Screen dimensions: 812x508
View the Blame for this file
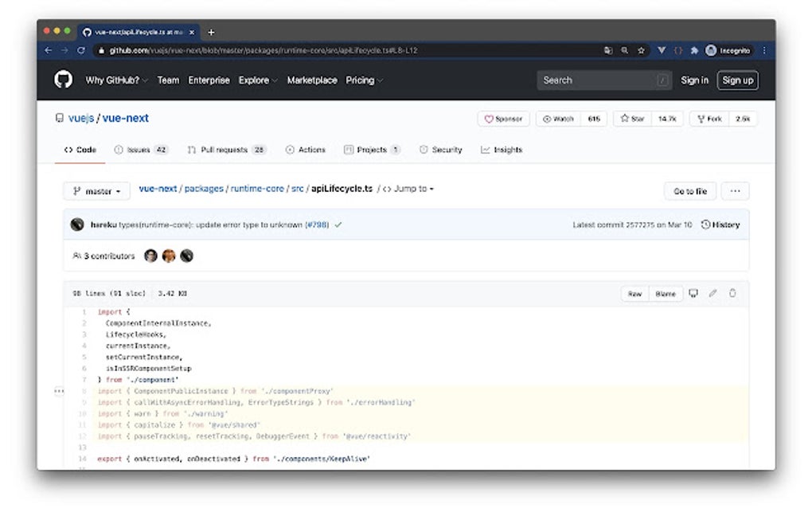[666, 293]
